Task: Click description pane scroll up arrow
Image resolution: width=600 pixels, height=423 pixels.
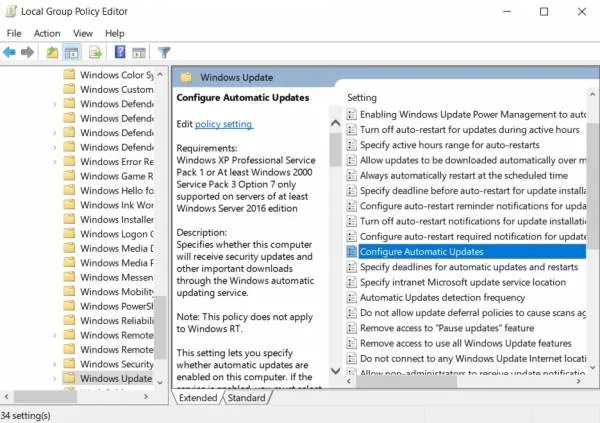Action: tap(336, 123)
